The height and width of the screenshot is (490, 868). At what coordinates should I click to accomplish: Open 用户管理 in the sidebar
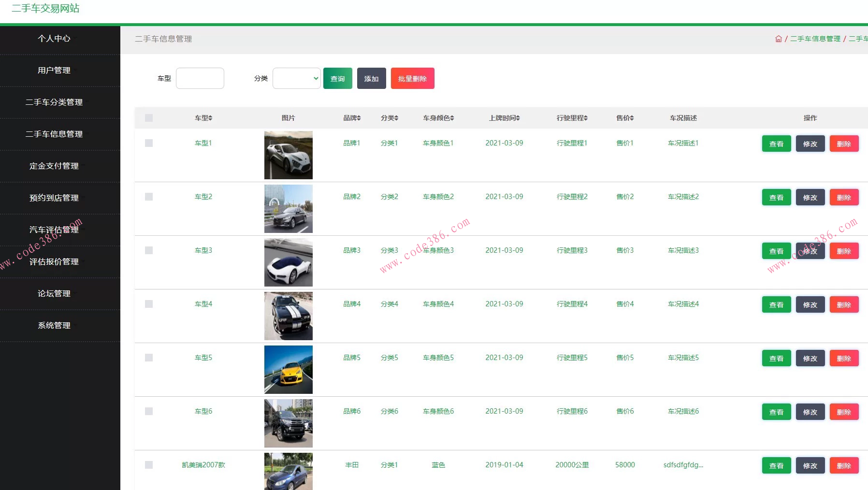(54, 70)
